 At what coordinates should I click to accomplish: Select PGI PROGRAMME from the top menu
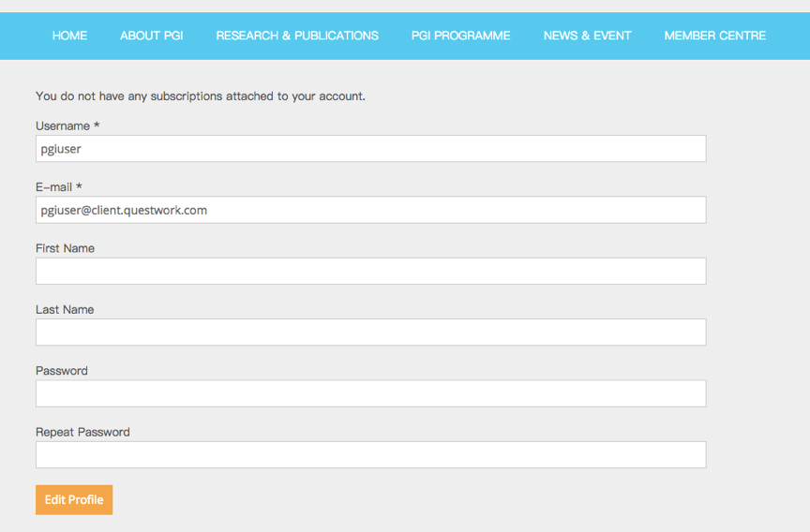point(460,36)
